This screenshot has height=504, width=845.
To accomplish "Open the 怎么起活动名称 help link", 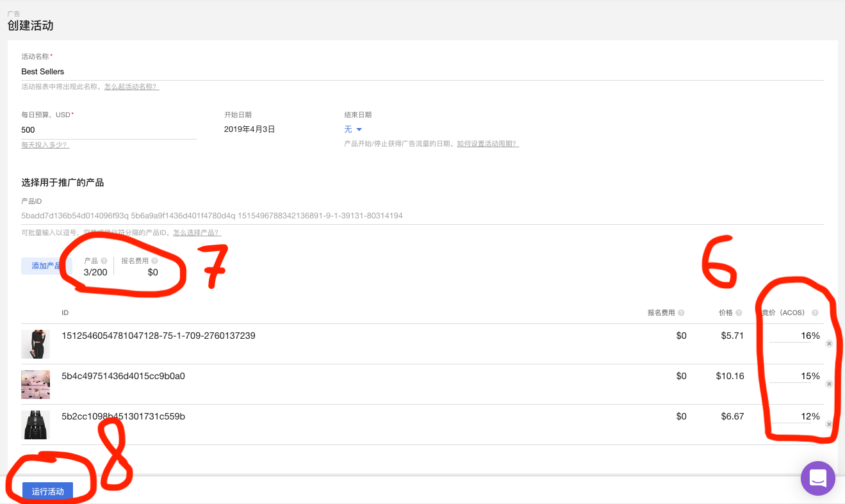I will [131, 86].
